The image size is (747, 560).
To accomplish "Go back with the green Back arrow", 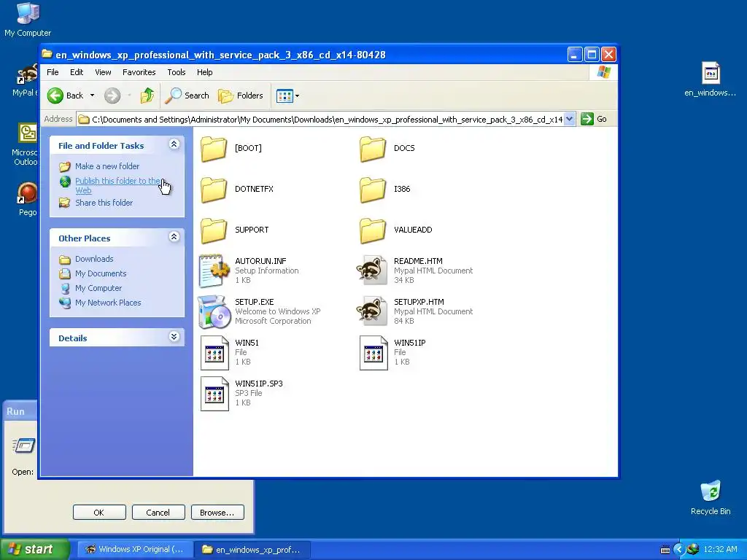I will point(55,96).
